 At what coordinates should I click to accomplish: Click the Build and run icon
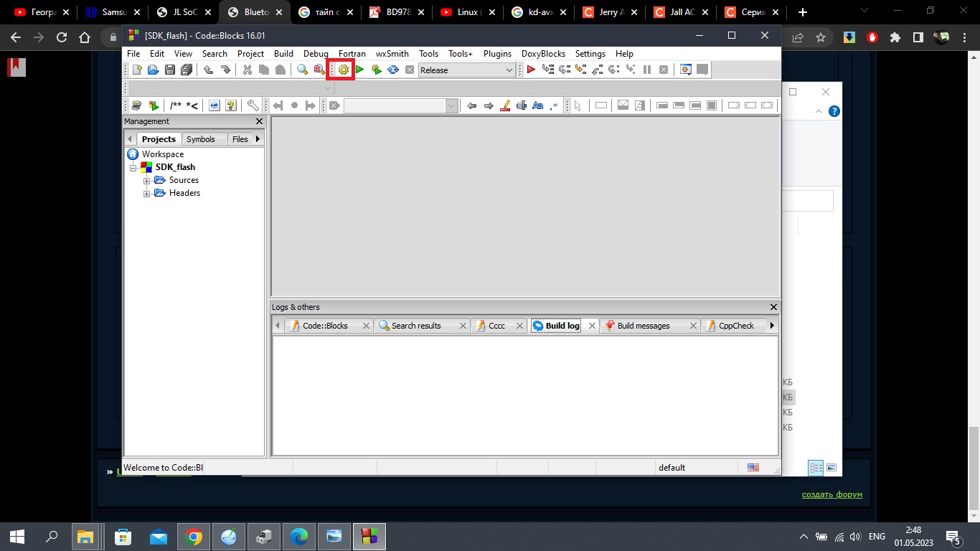click(x=377, y=70)
